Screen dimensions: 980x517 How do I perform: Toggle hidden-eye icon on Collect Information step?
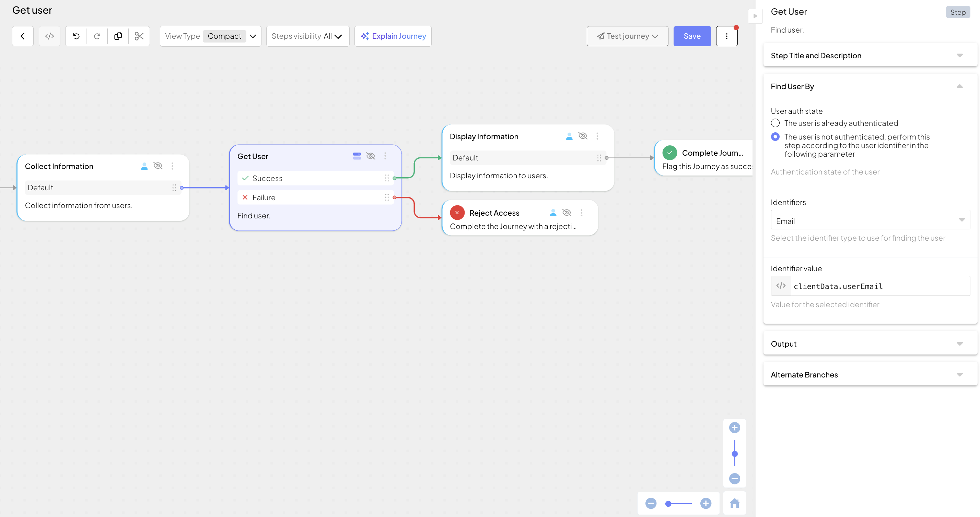(158, 166)
